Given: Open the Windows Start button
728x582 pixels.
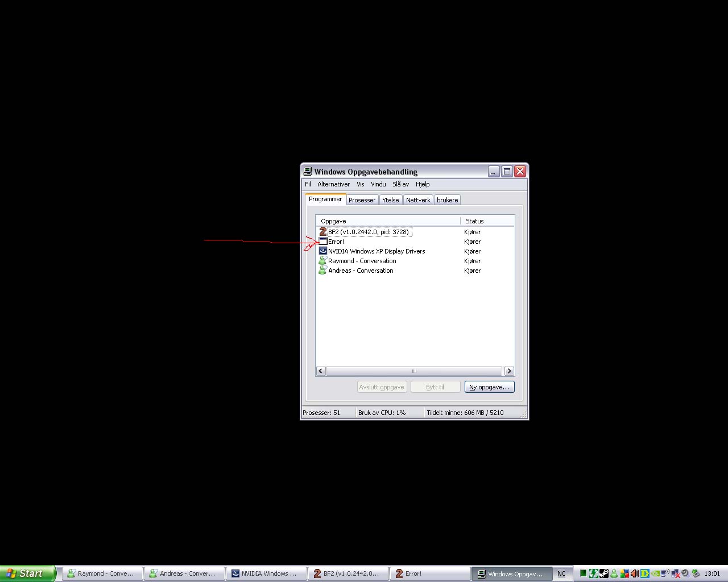Looking at the screenshot, I should click(x=28, y=573).
